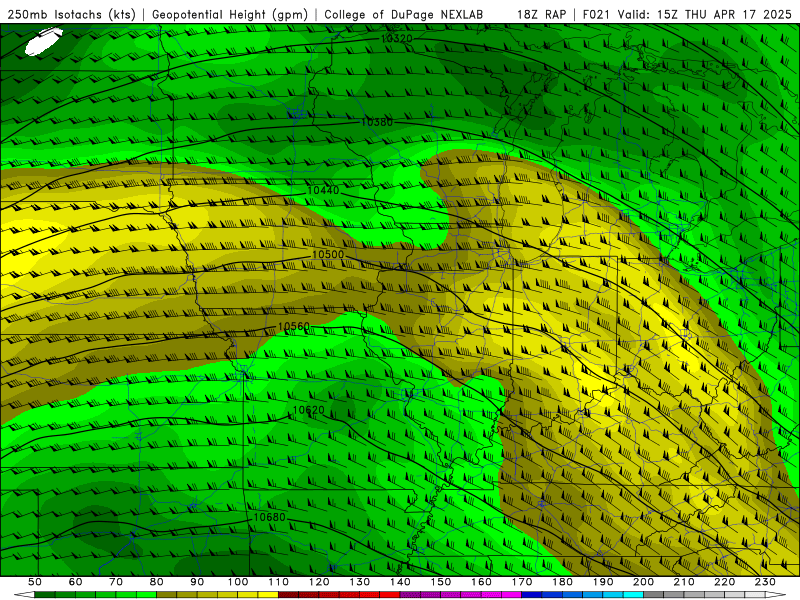Click the 230 label on the color scale
Viewport: 800px width, 600px height.
pos(765,582)
